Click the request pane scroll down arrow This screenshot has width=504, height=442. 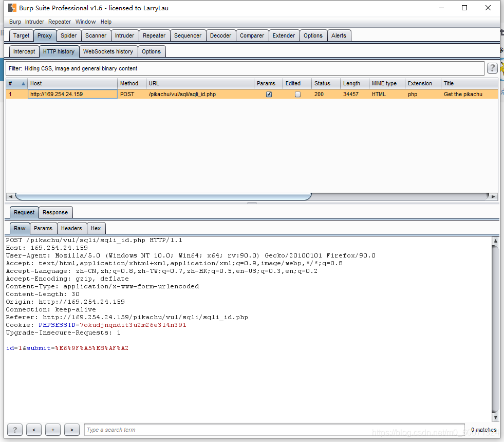point(495,417)
